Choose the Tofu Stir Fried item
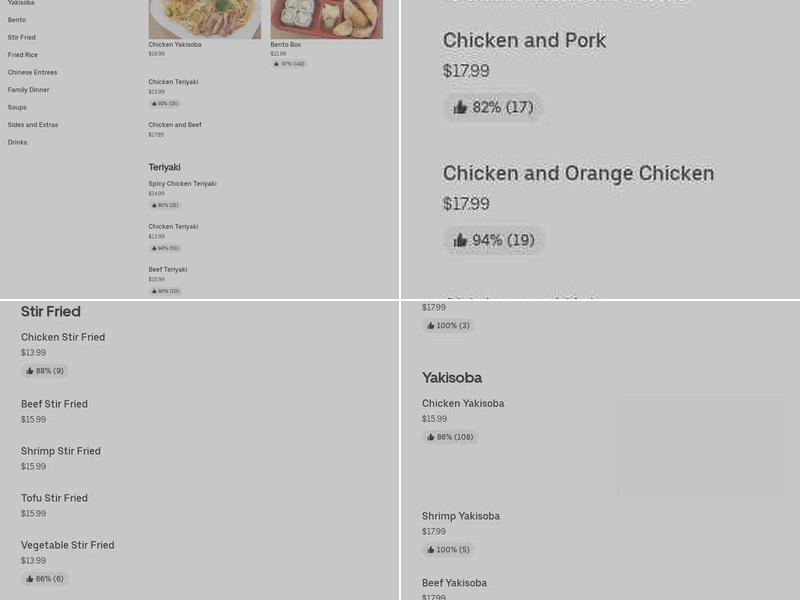Viewport: 800px width, 600px height. [x=54, y=498]
